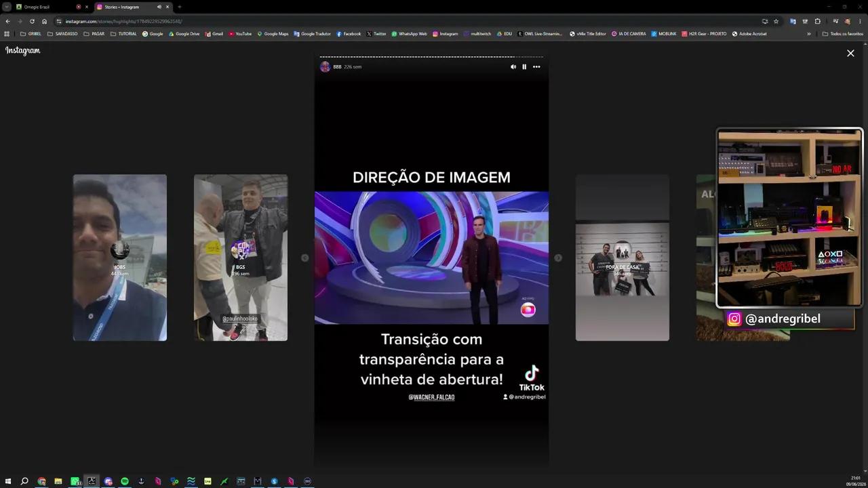Screen dimensions: 868x488
Task: Open the IA DE CAMERA bookmark
Action: click(629, 34)
